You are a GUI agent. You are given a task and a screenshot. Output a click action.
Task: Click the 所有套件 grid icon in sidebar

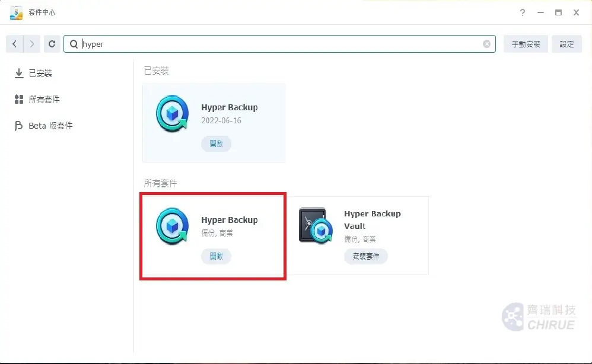point(19,99)
